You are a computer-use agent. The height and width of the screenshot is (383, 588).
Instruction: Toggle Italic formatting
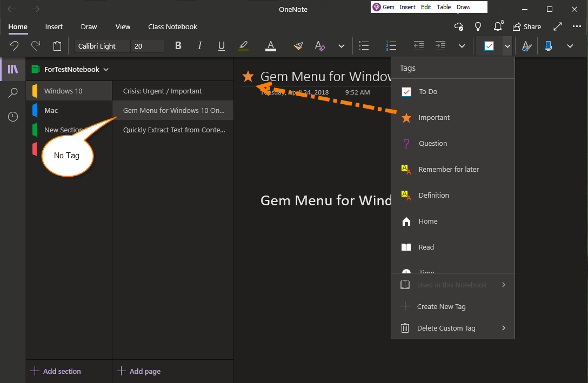[x=199, y=46]
